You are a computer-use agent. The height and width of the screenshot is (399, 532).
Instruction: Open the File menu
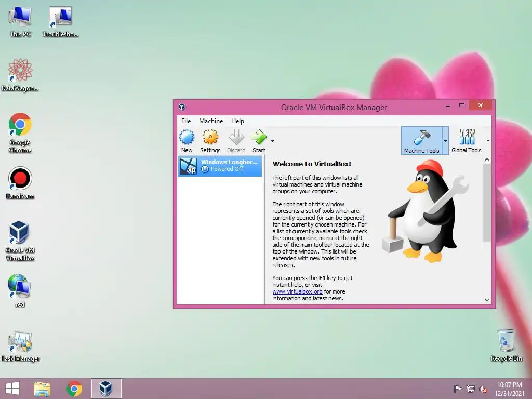click(186, 121)
